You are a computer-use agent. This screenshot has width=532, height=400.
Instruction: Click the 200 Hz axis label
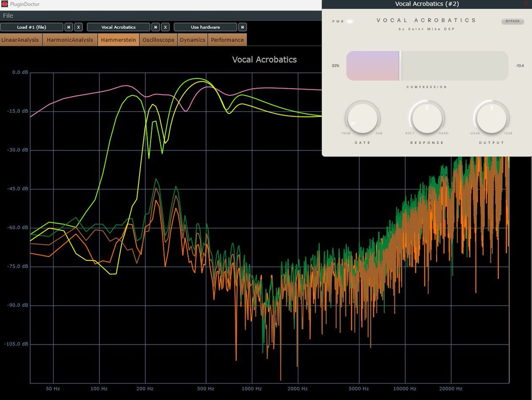tap(145, 388)
